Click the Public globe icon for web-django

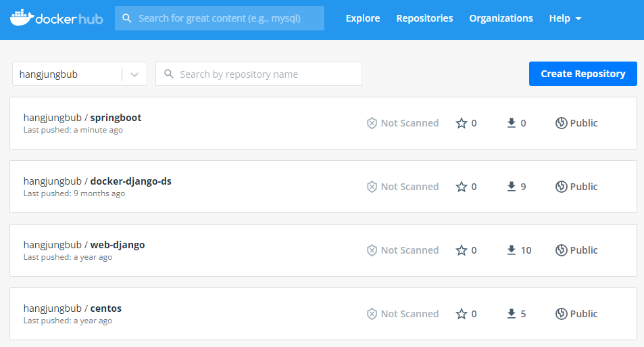pyautogui.click(x=562, y=250)
